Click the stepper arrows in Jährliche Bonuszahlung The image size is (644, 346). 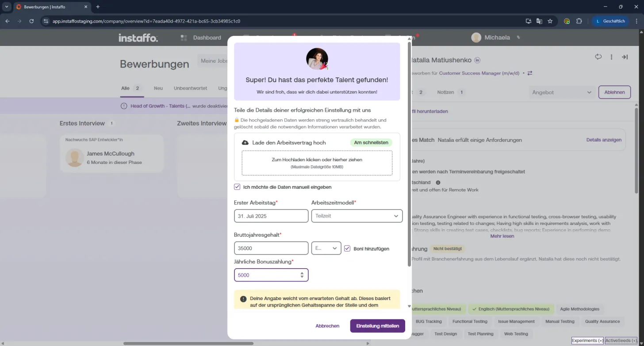tap(302, 275)
